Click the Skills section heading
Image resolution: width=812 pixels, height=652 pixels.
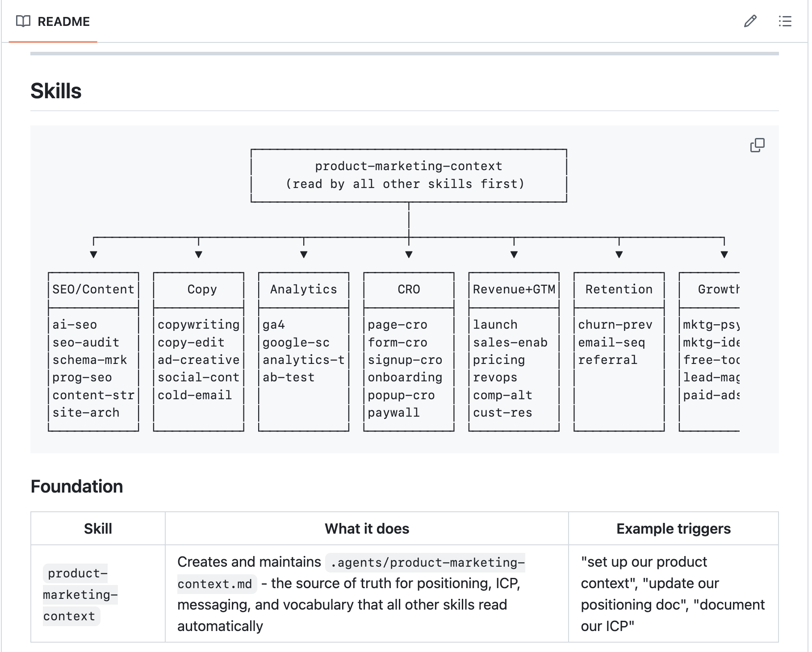[56, 91]
